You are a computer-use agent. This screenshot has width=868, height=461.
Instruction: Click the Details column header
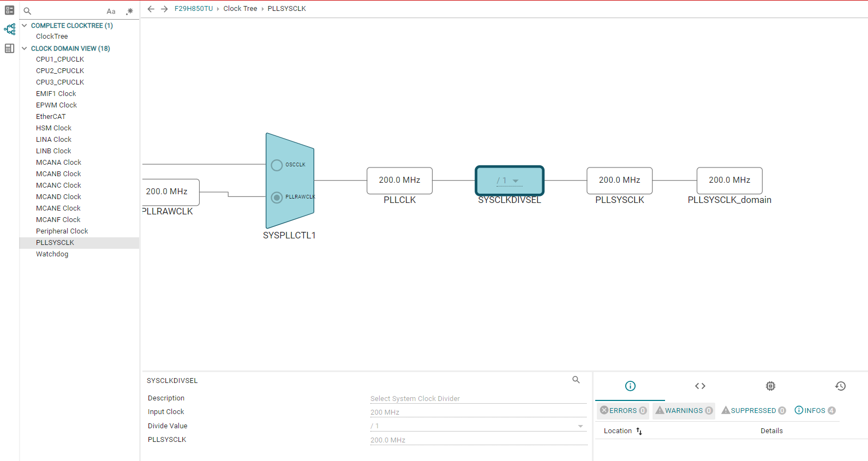pos(771,431)
